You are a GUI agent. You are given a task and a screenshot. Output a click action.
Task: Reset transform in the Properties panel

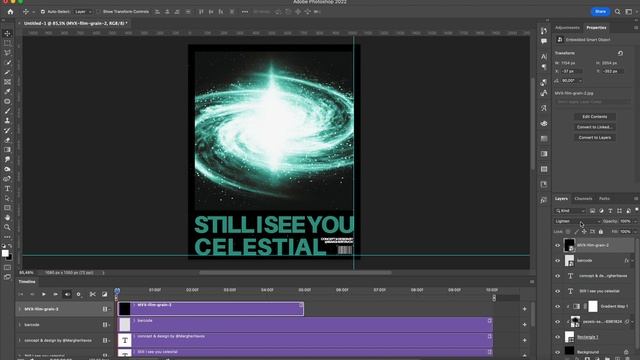(620, 53)
